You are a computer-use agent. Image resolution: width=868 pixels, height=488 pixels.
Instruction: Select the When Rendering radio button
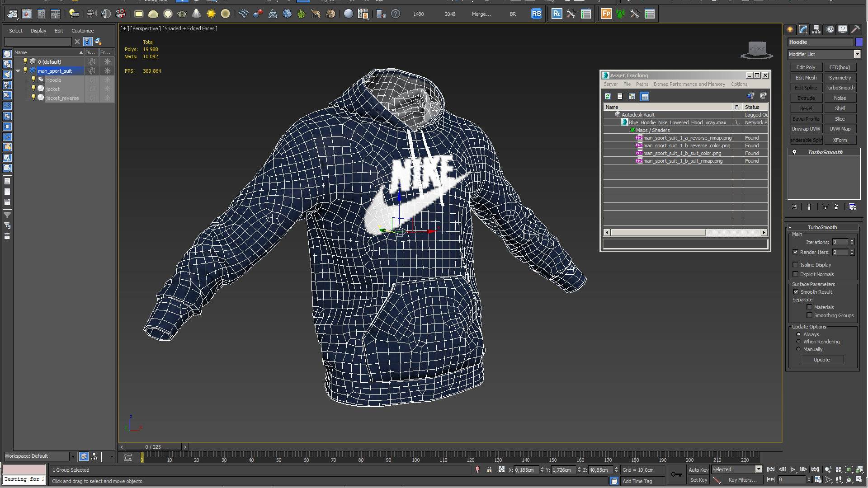click(x=798, y=342)
